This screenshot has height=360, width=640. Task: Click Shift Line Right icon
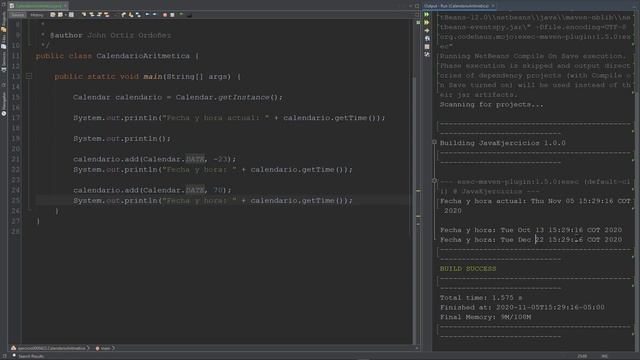(155, 15)
